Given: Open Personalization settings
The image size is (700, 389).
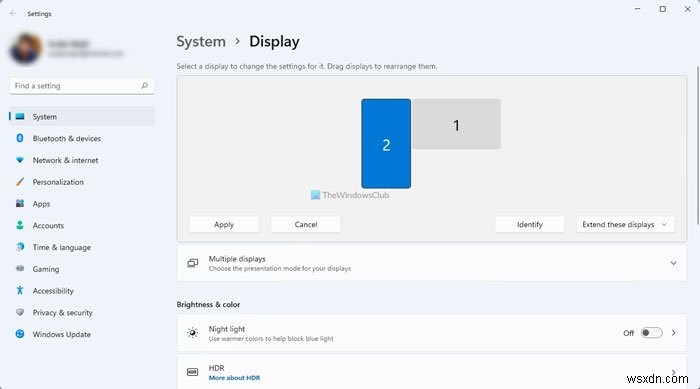Looking at the screenshot, I should 82,182.
